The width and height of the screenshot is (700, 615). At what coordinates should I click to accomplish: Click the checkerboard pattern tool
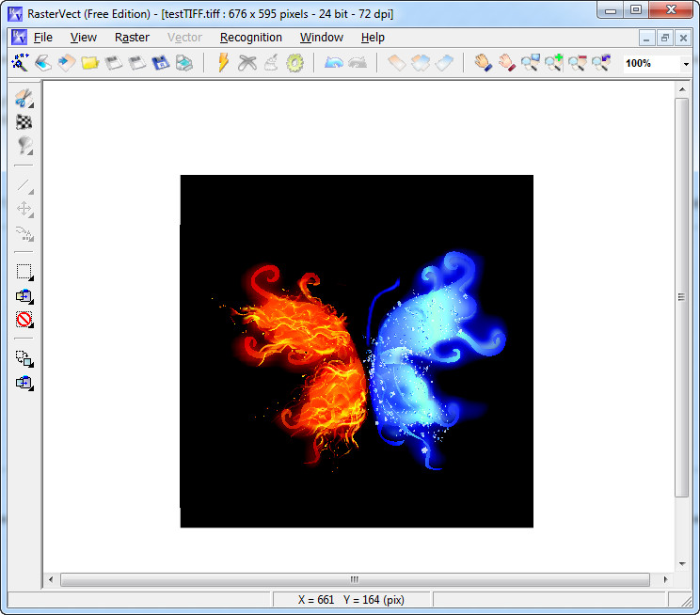tap(24, 122)
